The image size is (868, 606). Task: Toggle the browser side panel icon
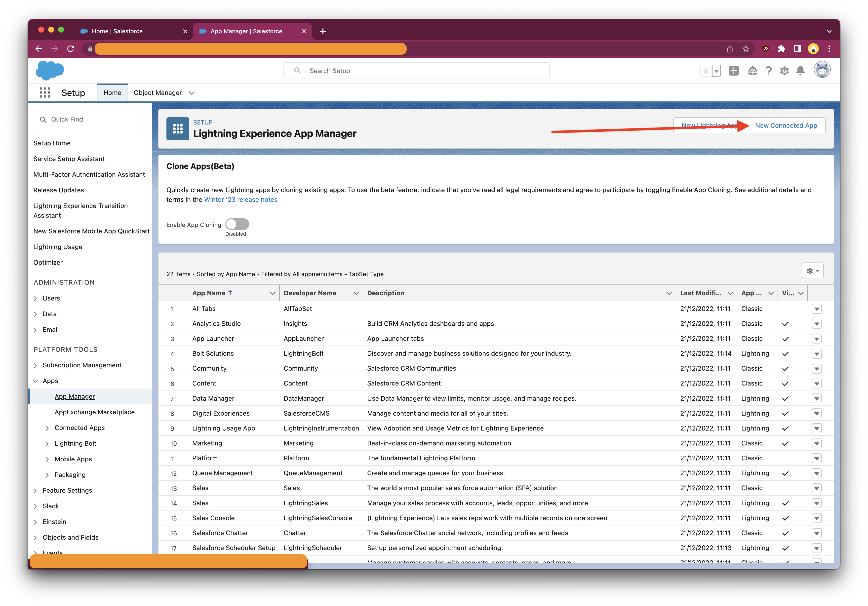(797, 49)
